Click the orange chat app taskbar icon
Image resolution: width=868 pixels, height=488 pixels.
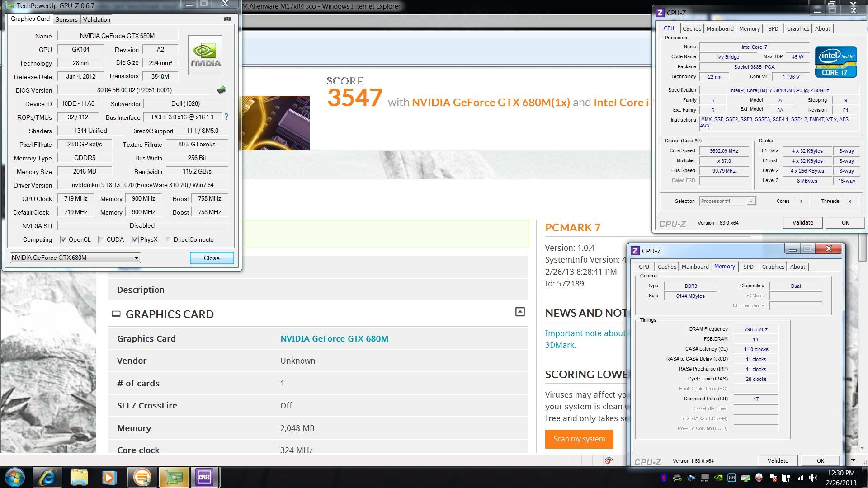coord(142,477)
